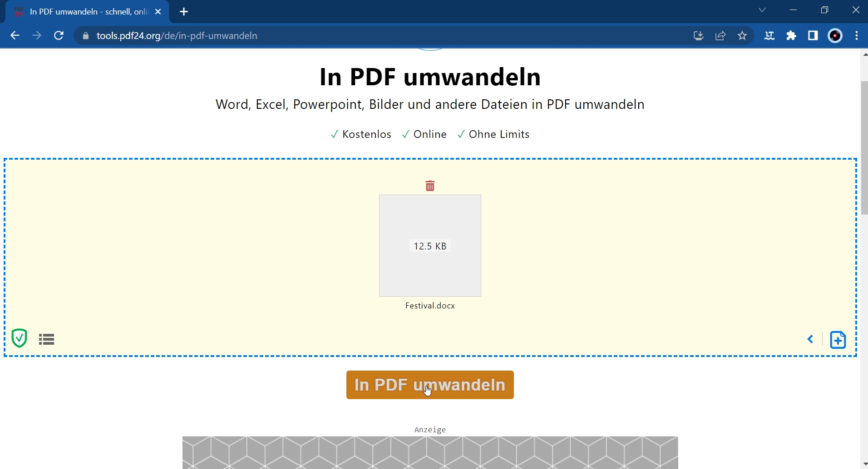The image size is (868, 469).
Task: Select the Festival.docx preview thumbnail
Action: [x=430, y=245]
